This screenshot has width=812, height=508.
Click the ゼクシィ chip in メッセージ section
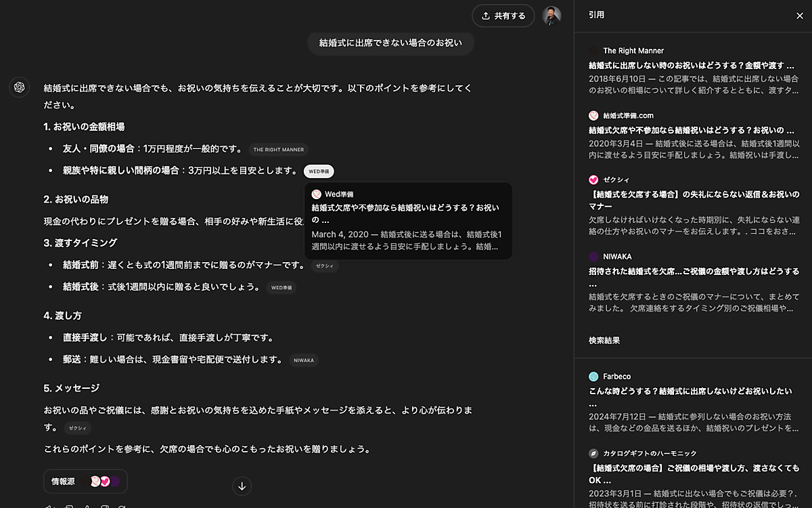pyautogui.click(x=77, y=428)
